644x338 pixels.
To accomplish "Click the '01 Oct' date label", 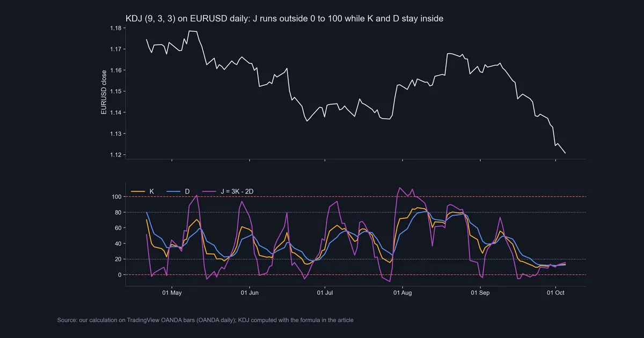I will pyautogui.click(x=555, y=293).
